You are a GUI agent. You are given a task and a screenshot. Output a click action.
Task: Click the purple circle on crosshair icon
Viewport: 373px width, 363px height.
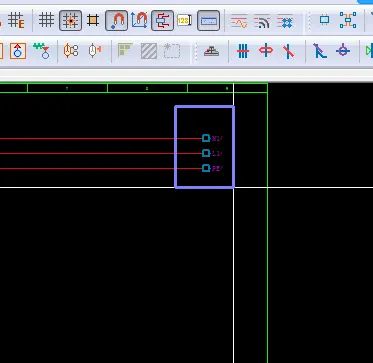(x=343, y=51)
